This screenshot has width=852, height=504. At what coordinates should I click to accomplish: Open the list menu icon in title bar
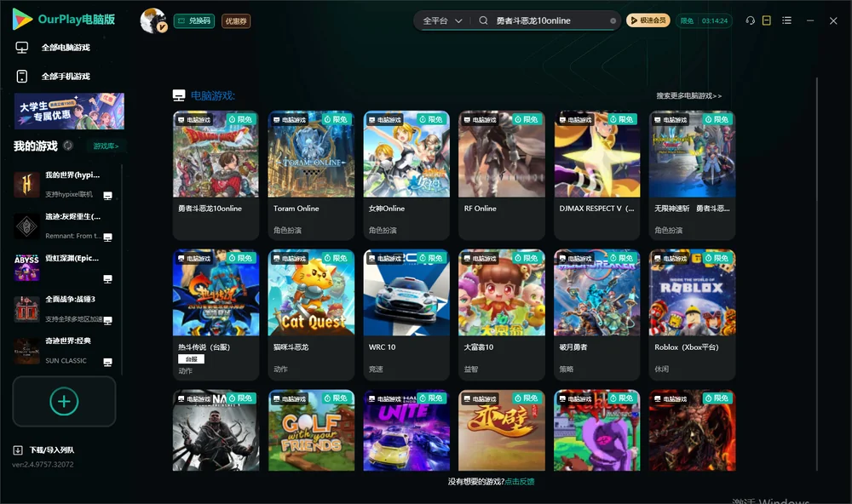[x=786, y=20]
